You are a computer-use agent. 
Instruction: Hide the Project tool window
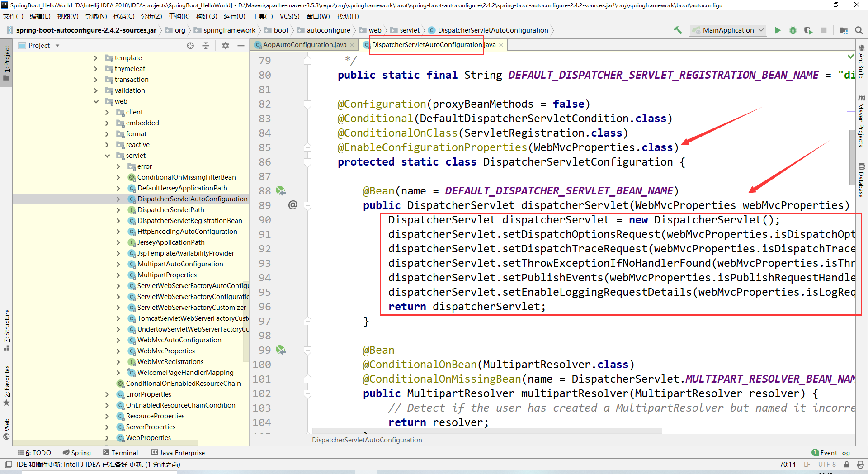241,46
